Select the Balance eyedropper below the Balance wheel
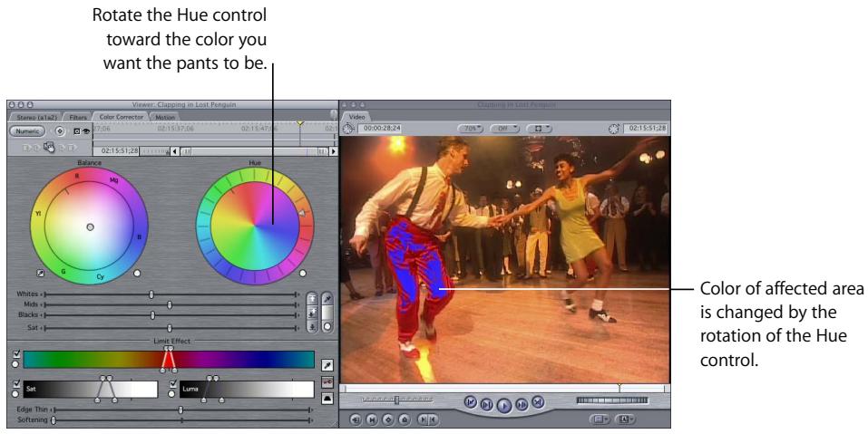Image resolution: width=868 pixels, height=434 pixels. click(41, 273)
